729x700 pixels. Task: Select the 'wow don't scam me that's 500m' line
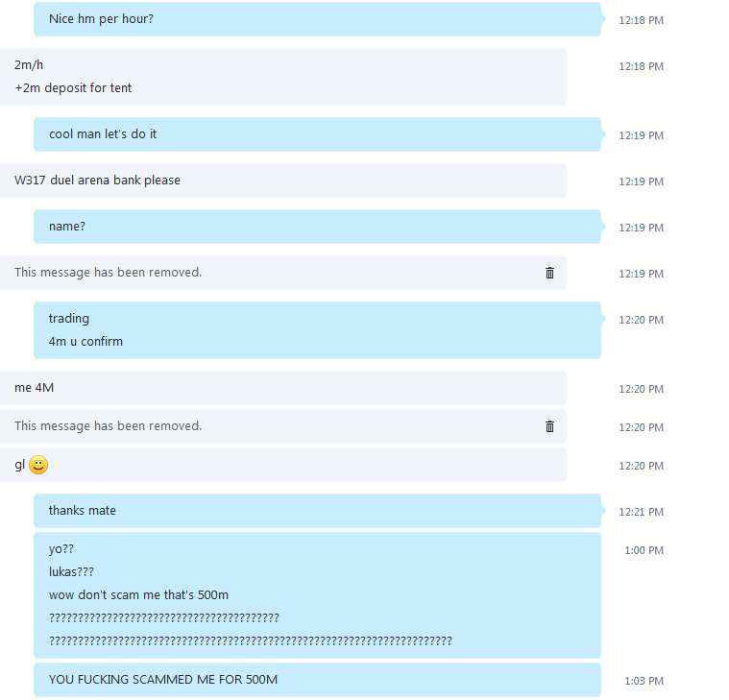click(x=138, y=595)
